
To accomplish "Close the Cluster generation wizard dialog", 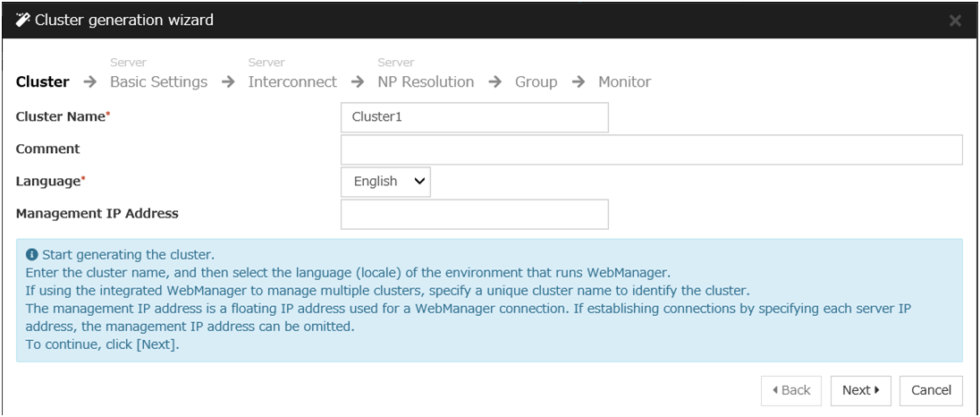I will click(x=955, y=21).
